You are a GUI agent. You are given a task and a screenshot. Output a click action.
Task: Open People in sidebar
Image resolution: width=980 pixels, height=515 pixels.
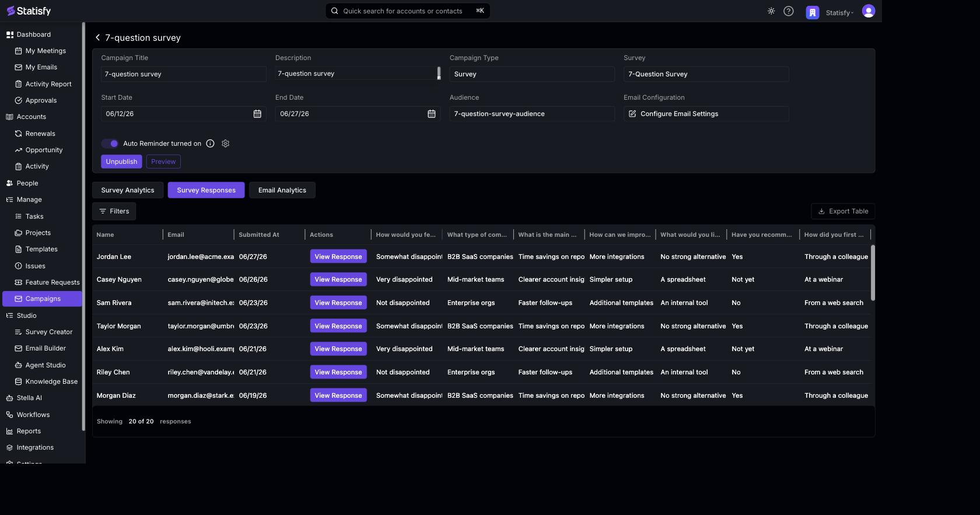point(22,183)
